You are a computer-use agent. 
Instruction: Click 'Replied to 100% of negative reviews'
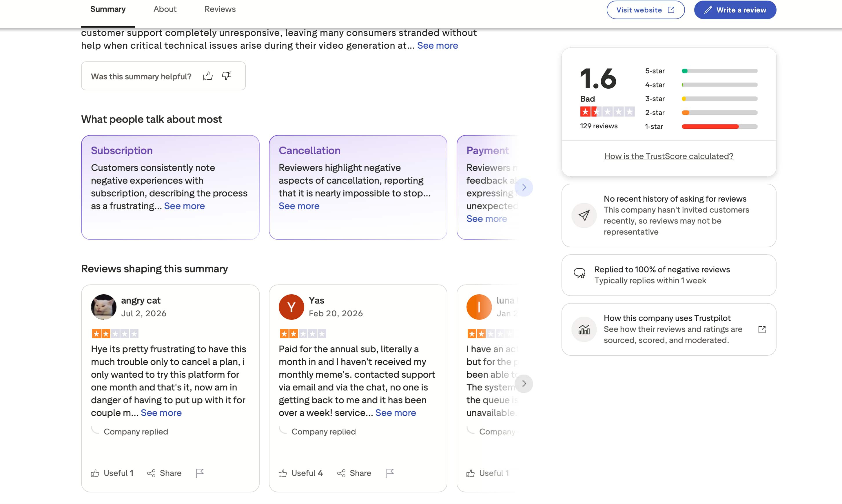[x=662, y=270]
